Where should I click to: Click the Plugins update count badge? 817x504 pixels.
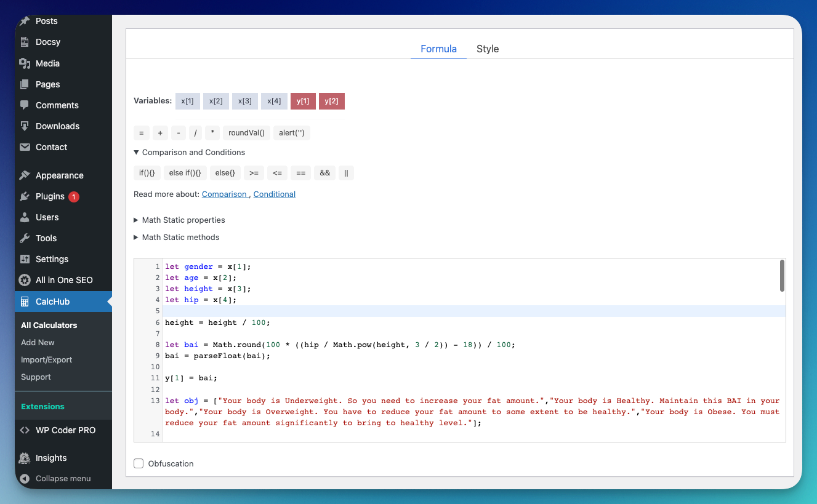(74, 197)
